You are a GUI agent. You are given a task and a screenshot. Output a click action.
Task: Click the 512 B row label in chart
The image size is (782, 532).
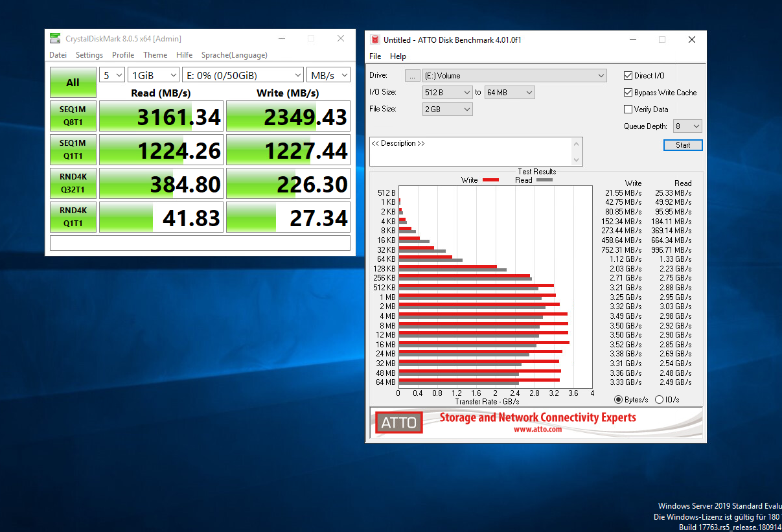[386, 192]
